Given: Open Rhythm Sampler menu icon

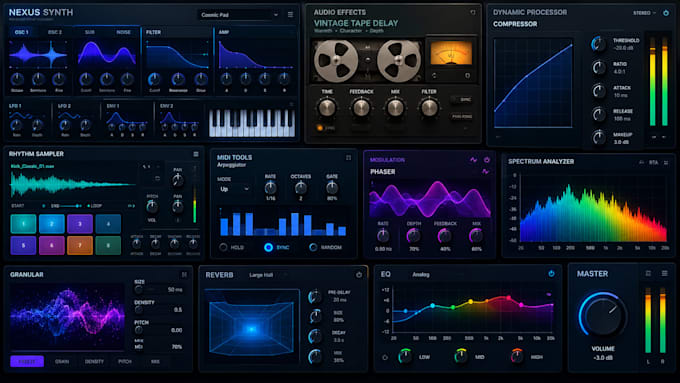Looking at the screenshot, I should click(x=196, y=154).
